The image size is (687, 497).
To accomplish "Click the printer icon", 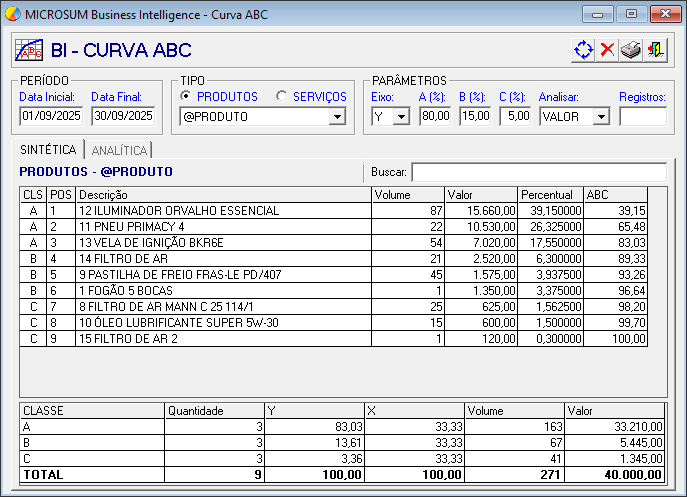I will click(631, 50).
